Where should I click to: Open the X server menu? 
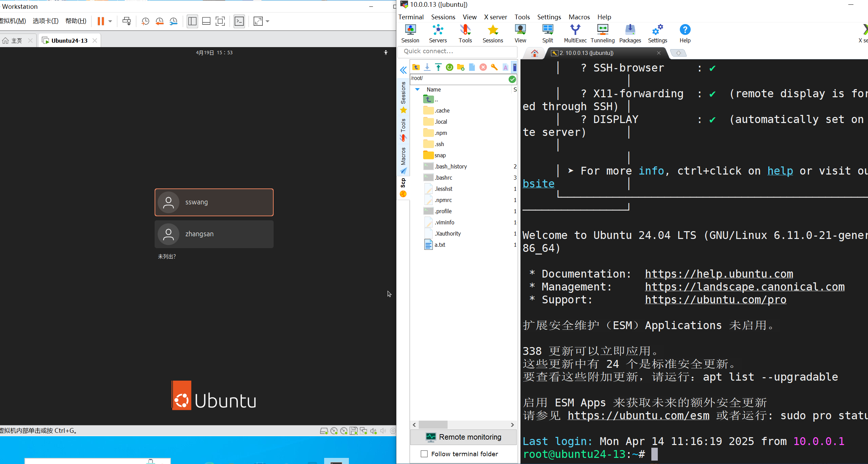(495, 17)
